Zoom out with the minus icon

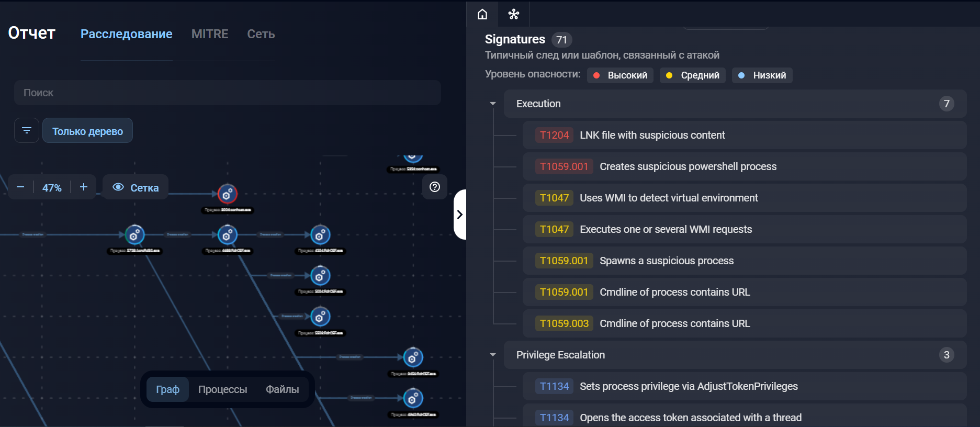click(20, 187)
